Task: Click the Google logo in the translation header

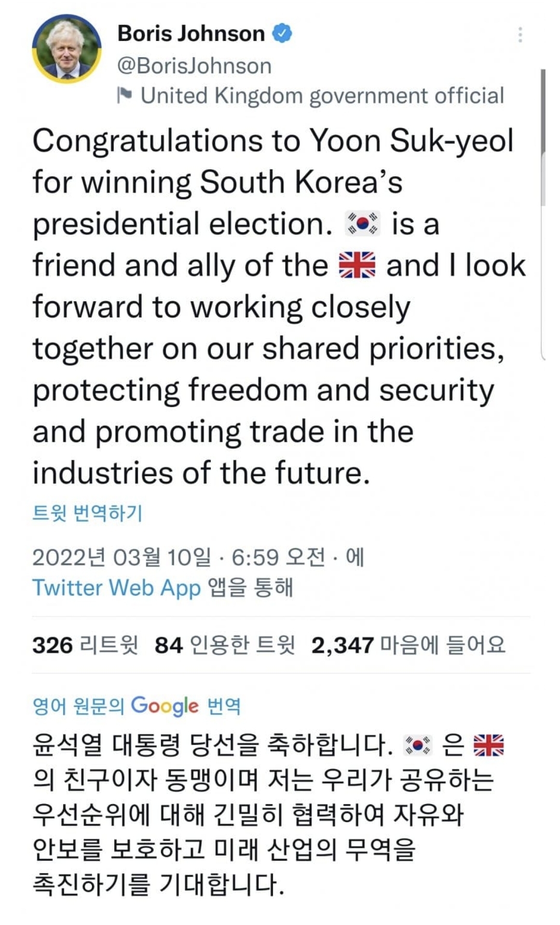Action: (x=165, y=706)
